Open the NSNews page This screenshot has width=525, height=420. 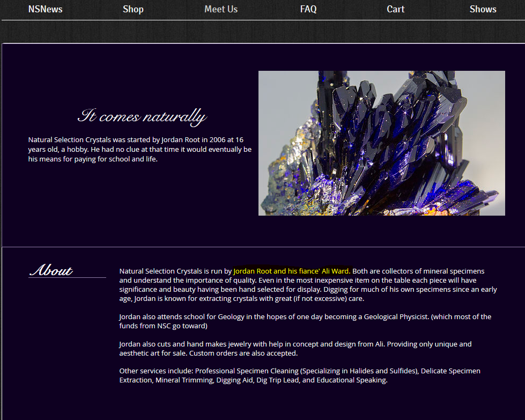45,9
